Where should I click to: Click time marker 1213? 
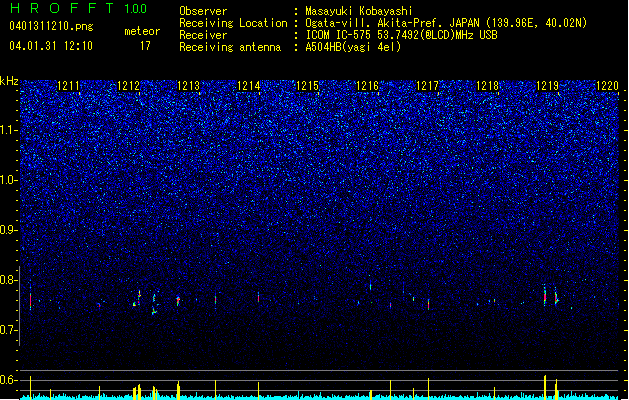(x=188, y=86)
